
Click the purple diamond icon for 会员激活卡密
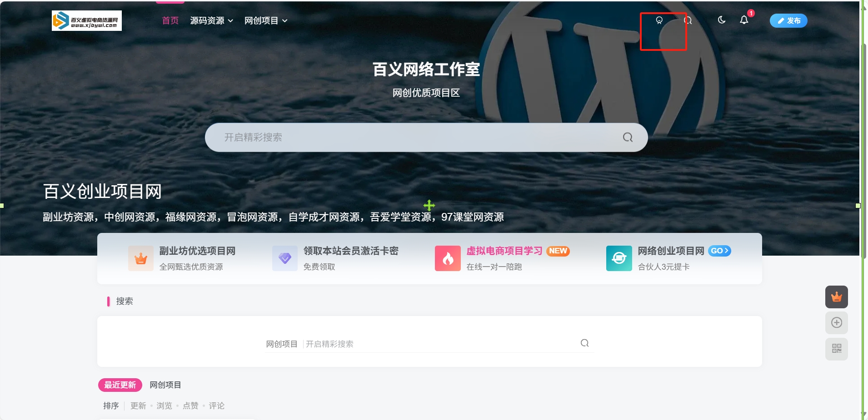coord(285,258)
